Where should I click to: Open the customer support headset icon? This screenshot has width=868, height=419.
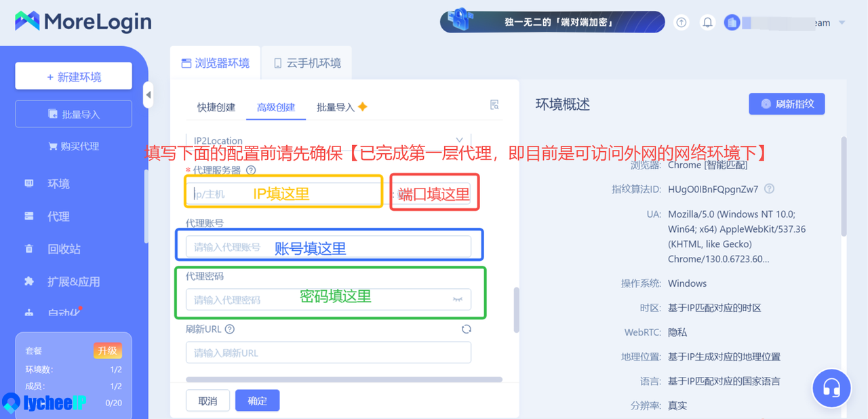click(x=831, y=387)
